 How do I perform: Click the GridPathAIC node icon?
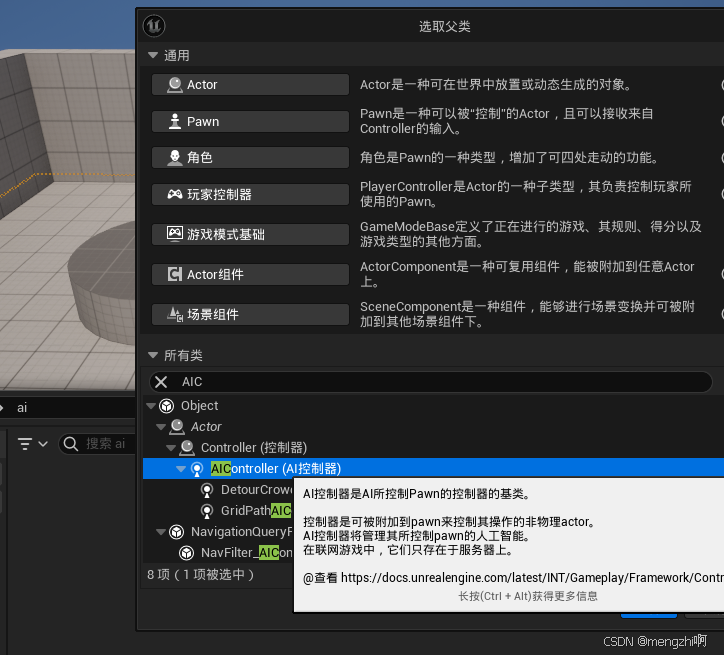pyautogui.click(x=207, y=511)
